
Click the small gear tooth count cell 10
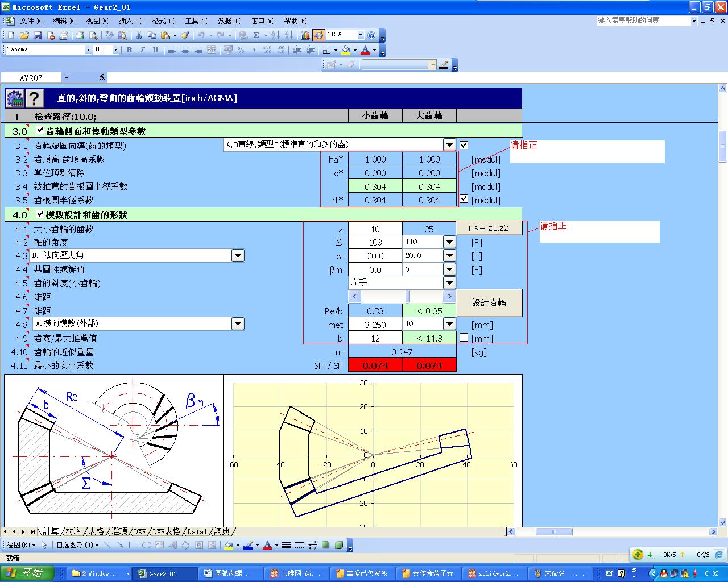pyautogui.click(x=375, y=229)
